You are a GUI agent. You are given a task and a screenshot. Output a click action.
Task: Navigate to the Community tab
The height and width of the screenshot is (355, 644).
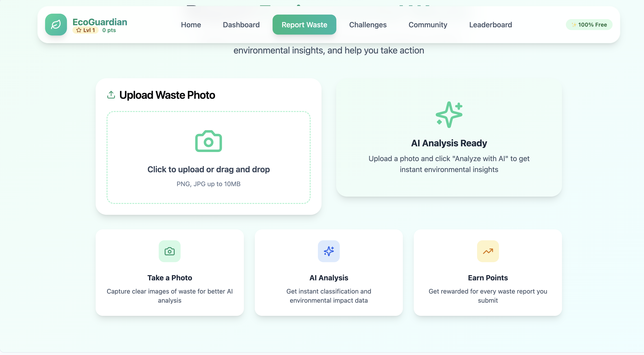427,25
